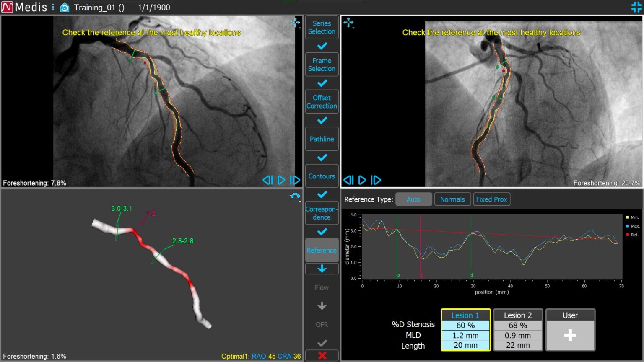Click the red X cancel icon
Viewport: 644px width, 362px height.
322,355
